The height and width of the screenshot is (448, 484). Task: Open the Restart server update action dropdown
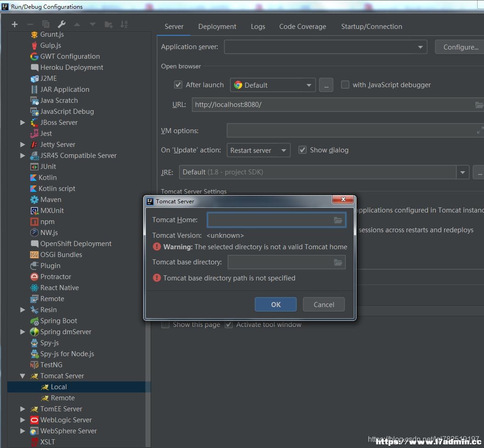[x=258, y=151]
